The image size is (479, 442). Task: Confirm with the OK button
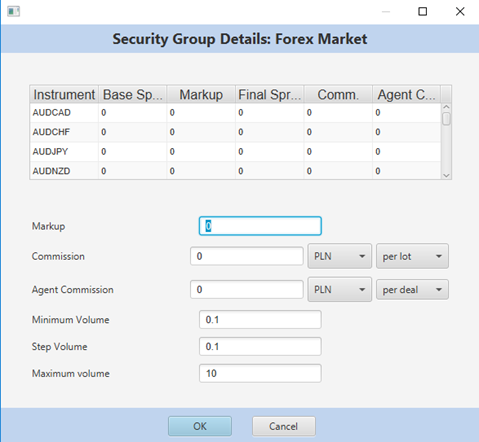tap(200, 426)
